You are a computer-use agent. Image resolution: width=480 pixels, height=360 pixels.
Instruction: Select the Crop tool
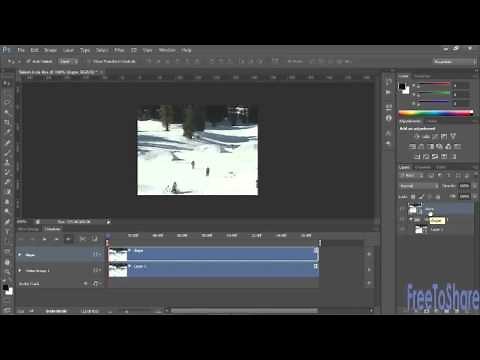coord(7,122)
